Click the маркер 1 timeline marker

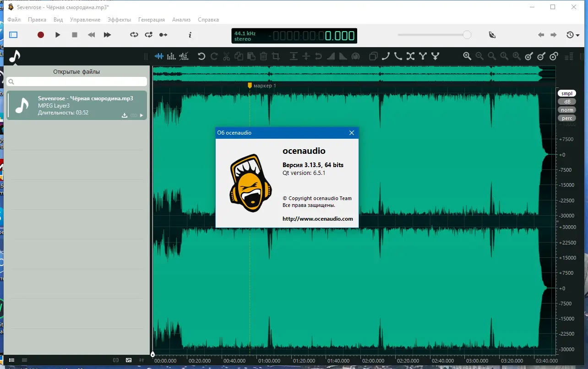250,86
